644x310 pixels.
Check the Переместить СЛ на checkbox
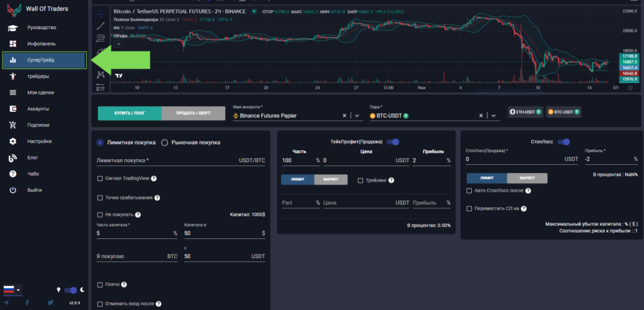tap(469, 209)
